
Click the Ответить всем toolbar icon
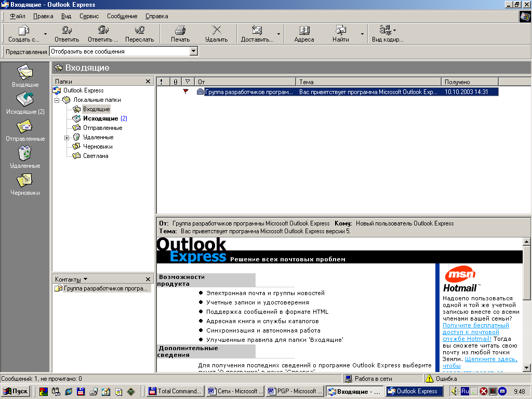click(103, 31)
